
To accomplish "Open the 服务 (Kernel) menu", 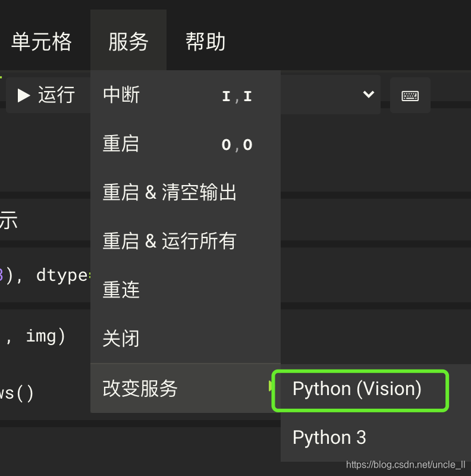I will [128, 40].
